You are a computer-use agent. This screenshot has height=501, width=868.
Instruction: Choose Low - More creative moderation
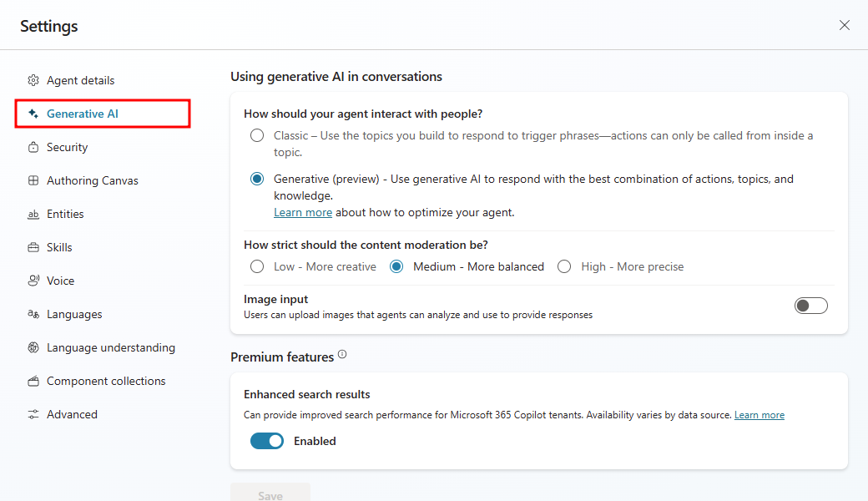(x=257, y=267)
